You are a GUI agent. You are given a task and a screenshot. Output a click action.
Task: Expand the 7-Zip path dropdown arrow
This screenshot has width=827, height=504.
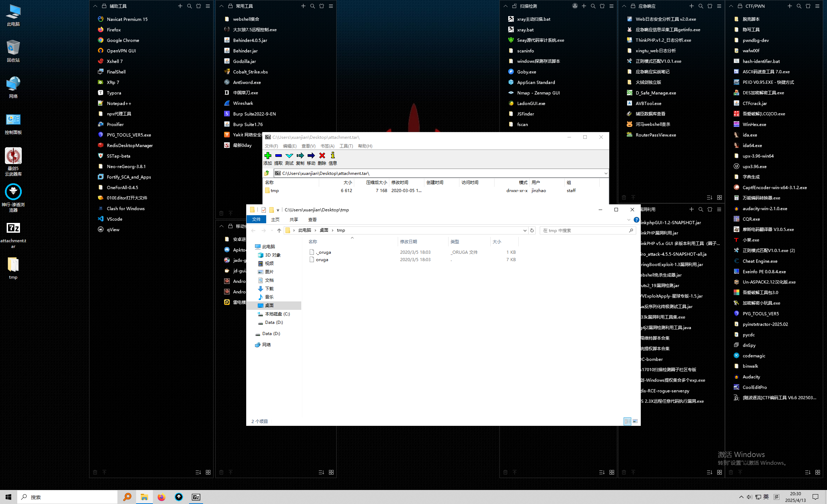(x=605, y=173)
